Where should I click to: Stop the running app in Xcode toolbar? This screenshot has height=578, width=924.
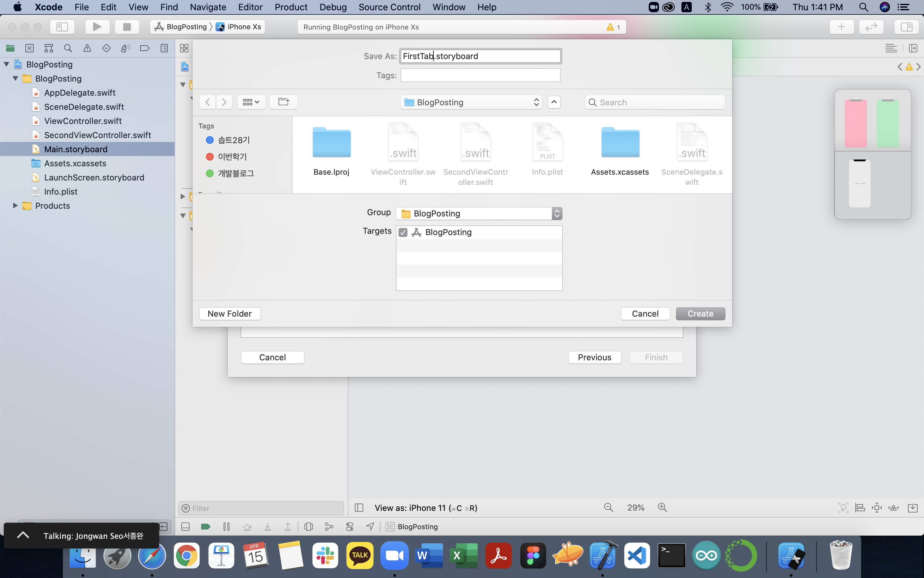tap(127, 27)
